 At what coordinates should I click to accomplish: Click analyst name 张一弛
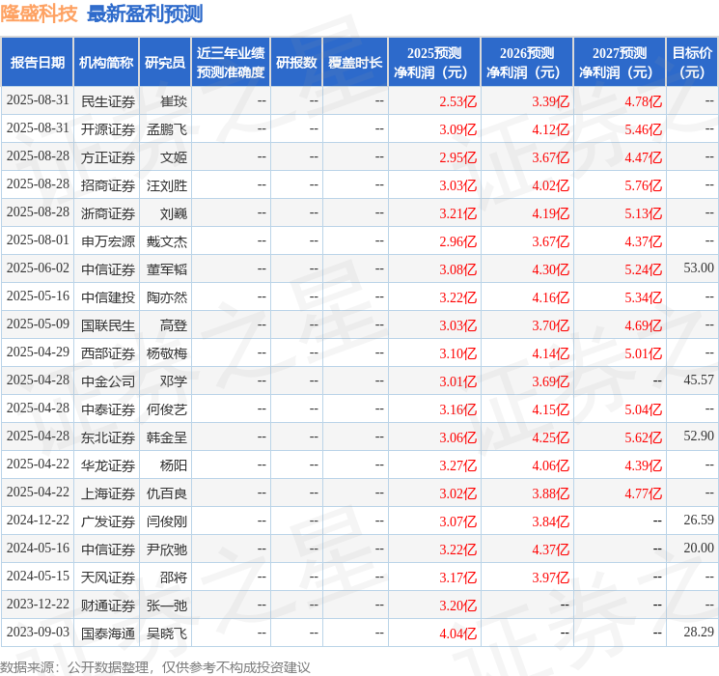coord(166,606)
